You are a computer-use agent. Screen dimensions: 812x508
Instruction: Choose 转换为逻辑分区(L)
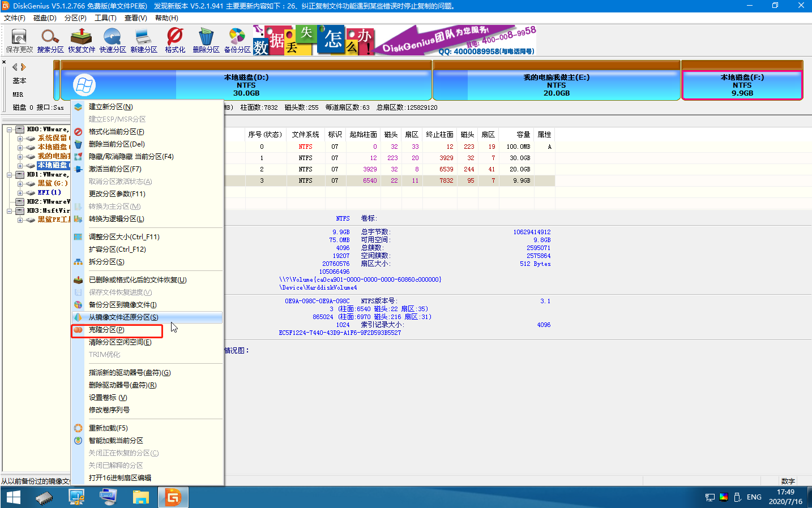click(147, 219)
